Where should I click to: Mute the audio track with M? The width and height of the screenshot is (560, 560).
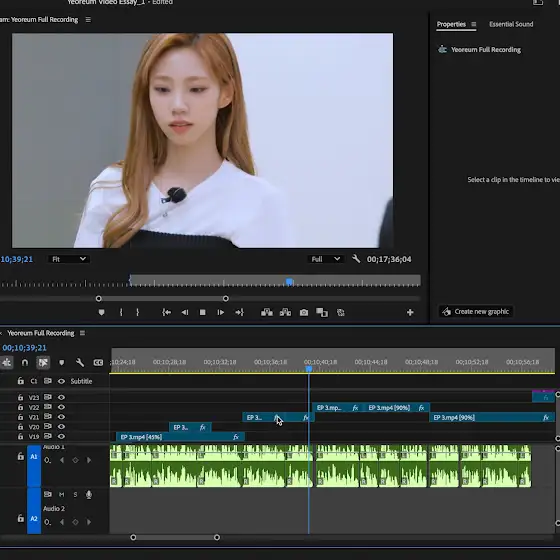point(61,495)
